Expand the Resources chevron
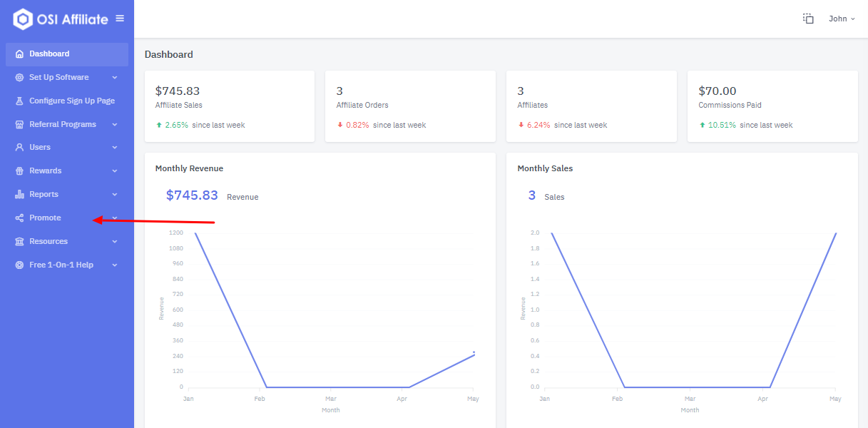The width and height of the screenshot is (868, 428). (x=115, y=242)
